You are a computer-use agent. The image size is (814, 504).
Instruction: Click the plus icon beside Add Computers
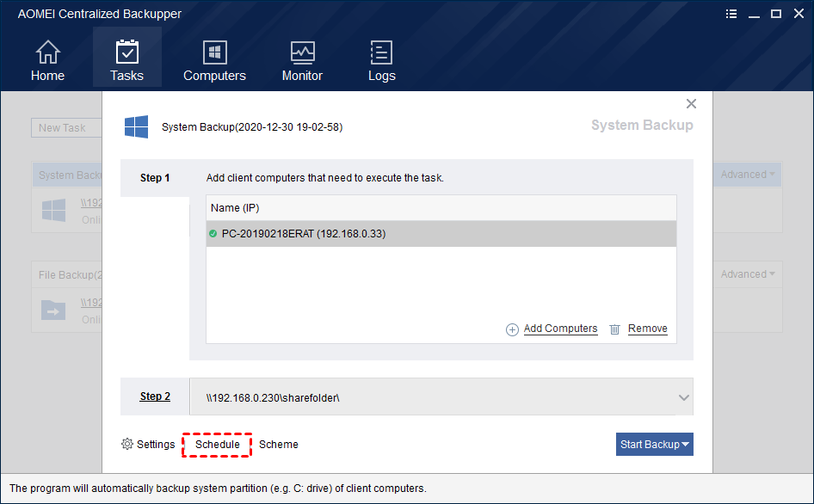512,329
